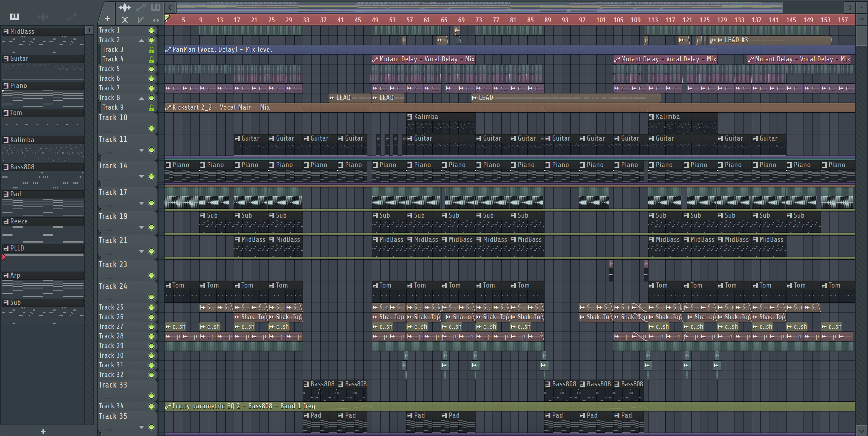Select the Tom pattern name in the picker
The height and width of the screenshot is (436, 868).
coord(16,113)
